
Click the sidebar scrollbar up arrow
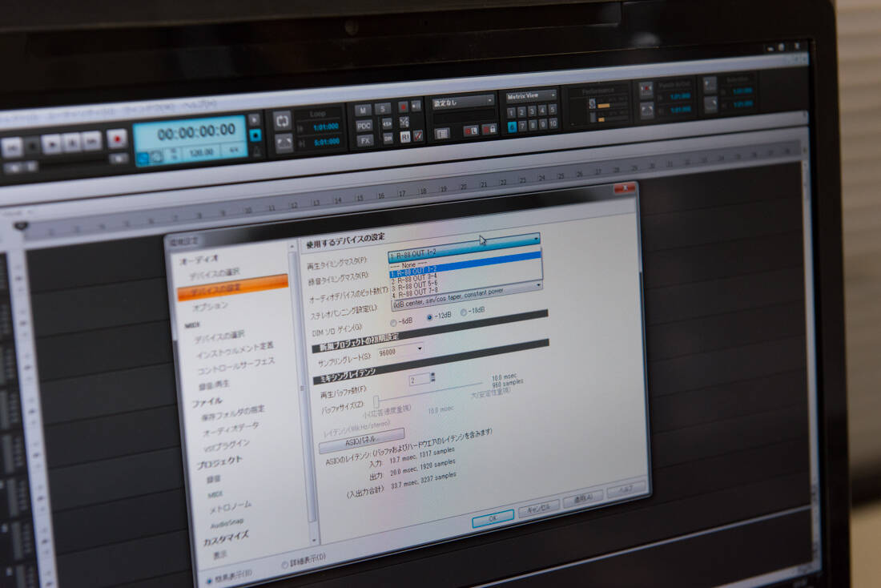pos(291,247)
